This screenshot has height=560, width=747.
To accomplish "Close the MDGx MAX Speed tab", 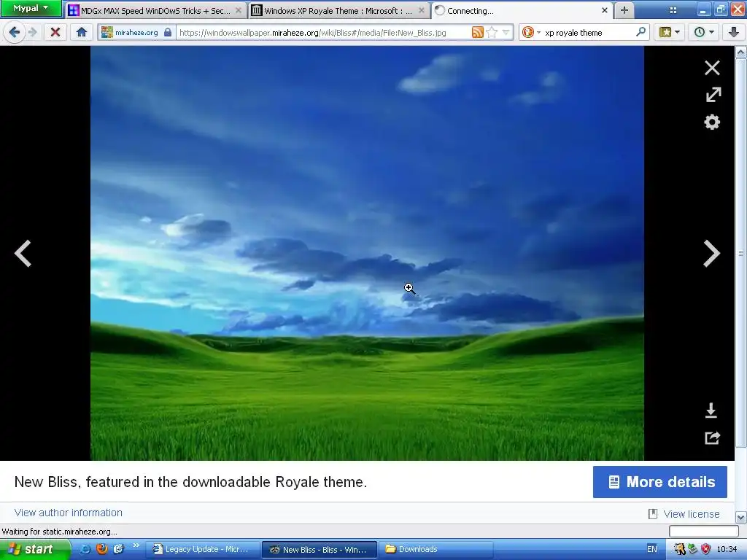I will click(239, 10).
